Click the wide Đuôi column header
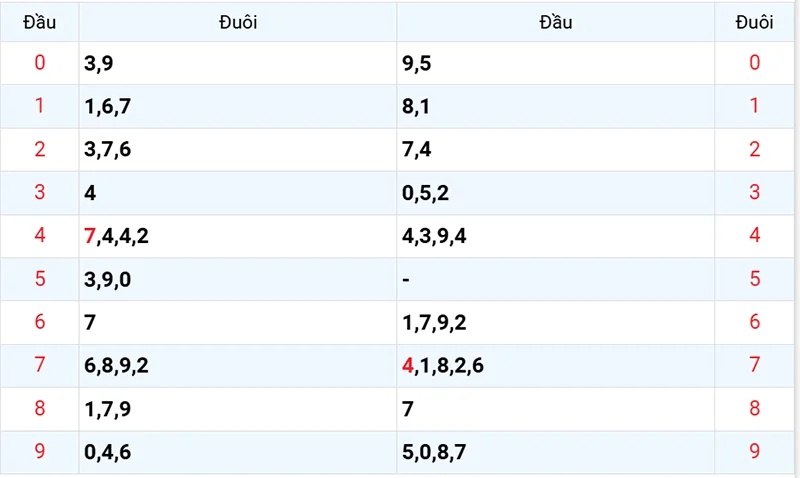This screenshot has width=800, height=478. [x=238, y=22]
